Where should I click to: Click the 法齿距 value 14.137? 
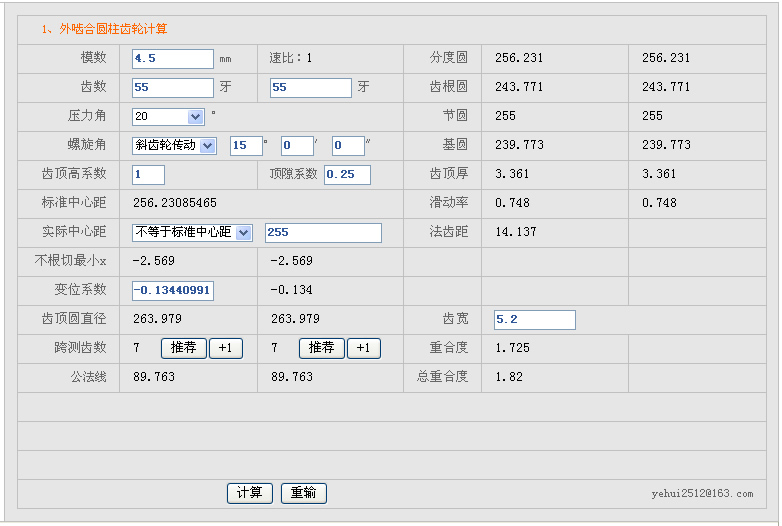516,232
